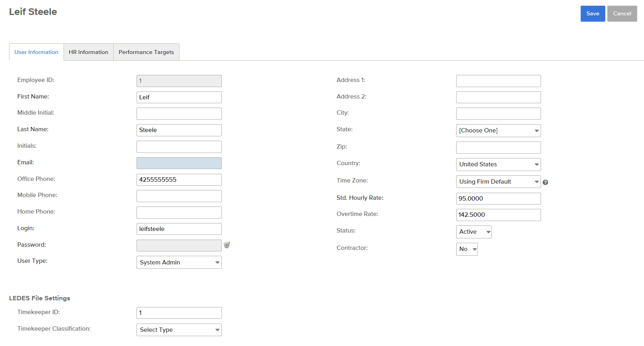Screen dimensions: 644x346
Task: Click the Leif Steele page heading
Action: click(x=33, y=12)
